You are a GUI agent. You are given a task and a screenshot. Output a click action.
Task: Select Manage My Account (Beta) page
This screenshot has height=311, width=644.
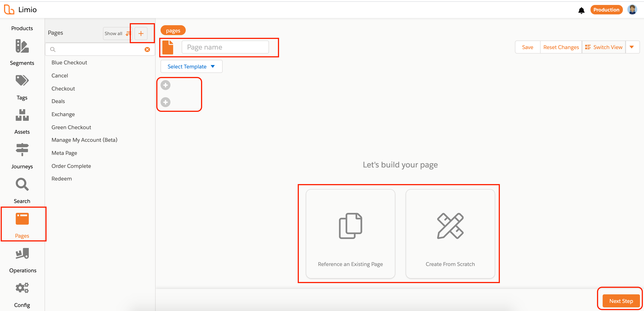[x=85, y=140]
